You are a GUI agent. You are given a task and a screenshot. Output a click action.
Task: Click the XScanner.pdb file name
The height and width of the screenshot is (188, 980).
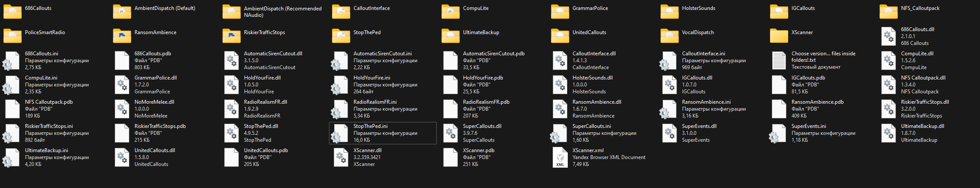[x=479, y=150]
